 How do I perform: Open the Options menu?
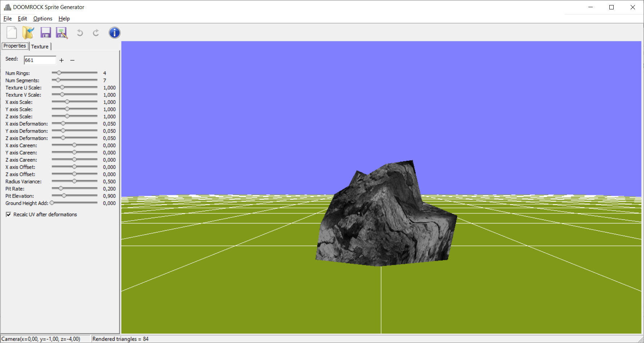[42, 18]
